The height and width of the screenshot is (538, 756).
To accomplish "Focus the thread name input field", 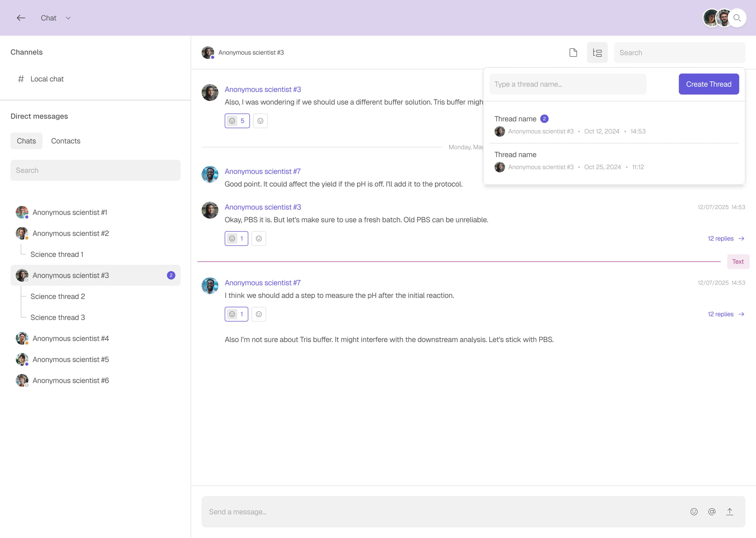I will point(568,84).
